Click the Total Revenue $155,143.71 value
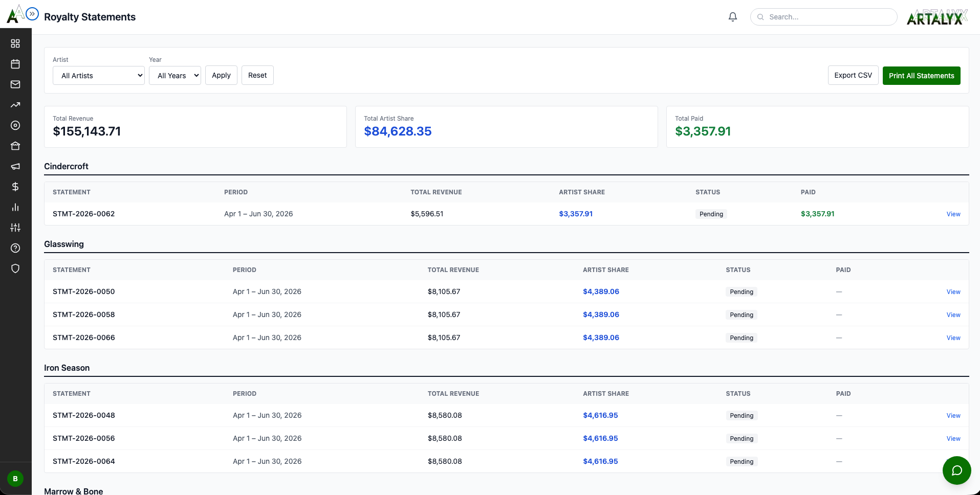 (87, 131)
